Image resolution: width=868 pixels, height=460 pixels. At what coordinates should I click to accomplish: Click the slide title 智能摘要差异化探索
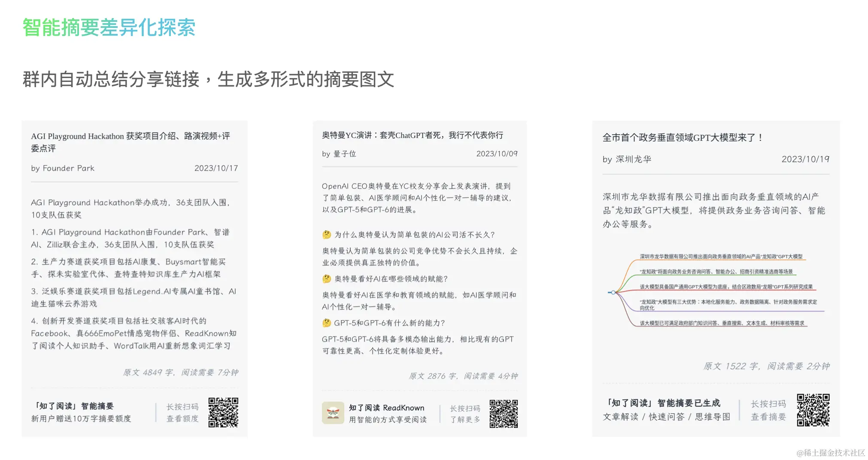(109, 27)
